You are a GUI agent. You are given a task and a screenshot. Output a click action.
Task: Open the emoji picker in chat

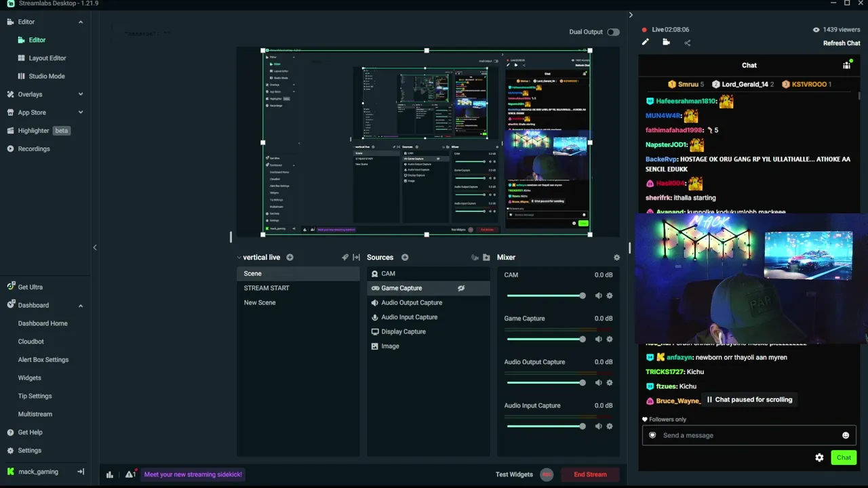(x=846, y=435)
